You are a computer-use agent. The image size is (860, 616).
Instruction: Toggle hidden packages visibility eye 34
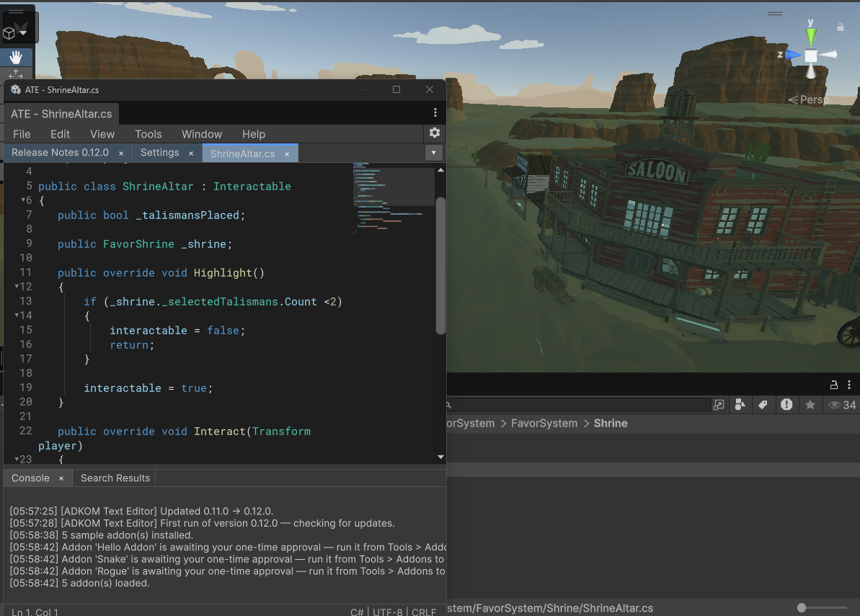[x=842, y=405]
